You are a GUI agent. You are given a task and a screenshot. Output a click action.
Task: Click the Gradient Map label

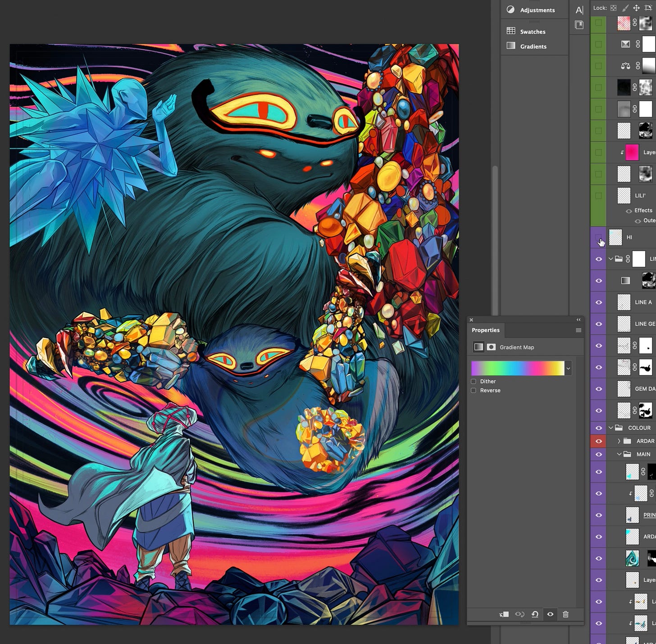pos(517,347)
